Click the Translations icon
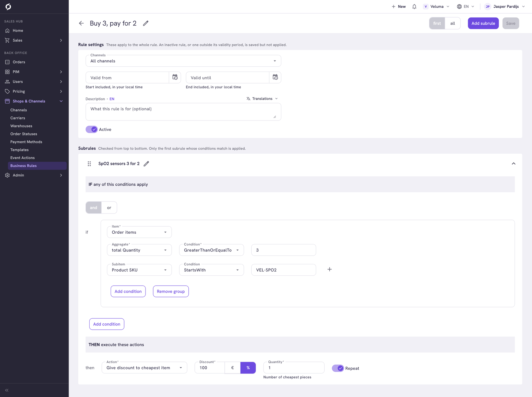This screenshot has width=532, height=397. (x=248, y=98)
